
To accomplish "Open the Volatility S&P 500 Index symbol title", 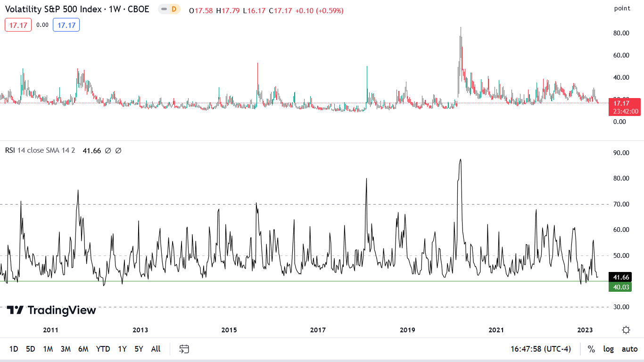I will [77, 9].
